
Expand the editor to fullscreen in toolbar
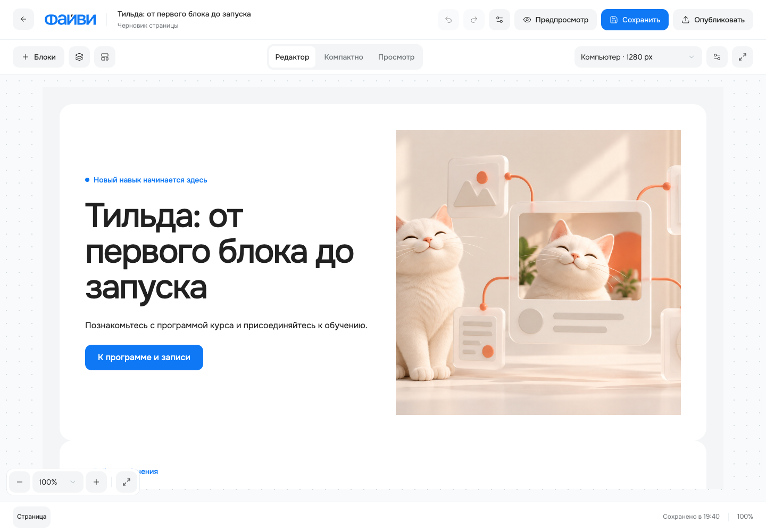click(x=743, y=57)
